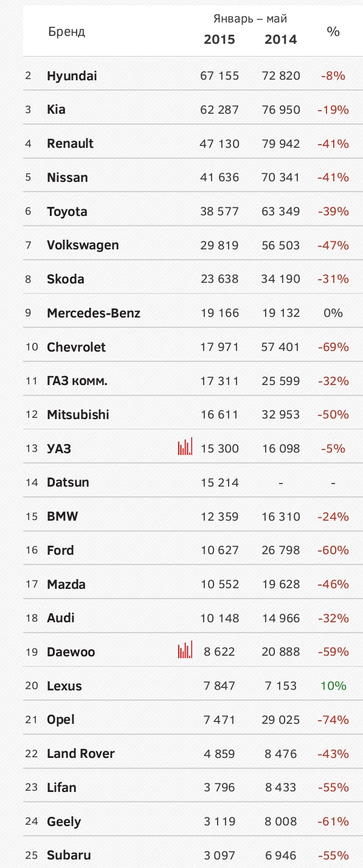Viewport: 363px width, 868px height.
Task: Click the Opel -74% change value
Action: pyautogui.click(x=333, y=720)
